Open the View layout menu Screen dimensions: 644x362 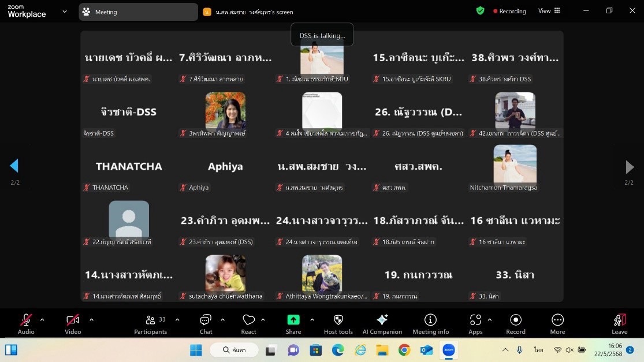click(x=549, y=11)
